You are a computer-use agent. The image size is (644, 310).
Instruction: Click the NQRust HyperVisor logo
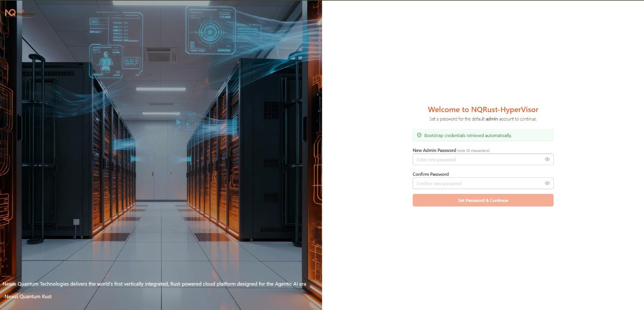(20, 13)
